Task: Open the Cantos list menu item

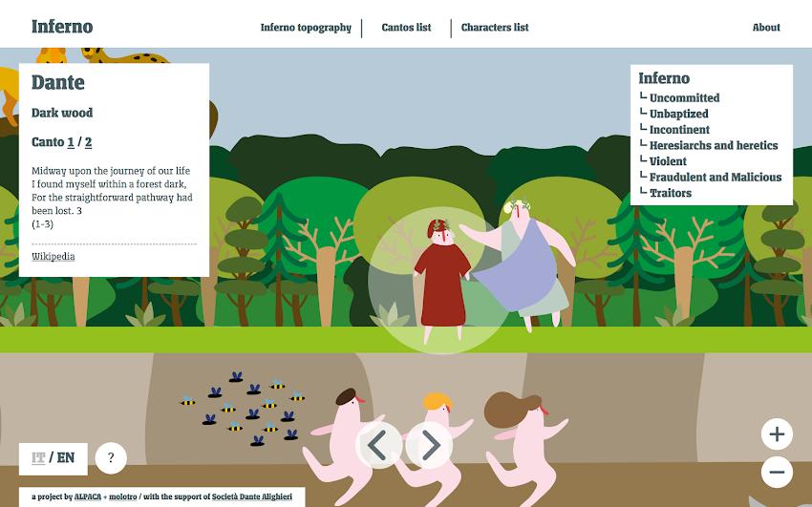Action: (x=406, y=28)
